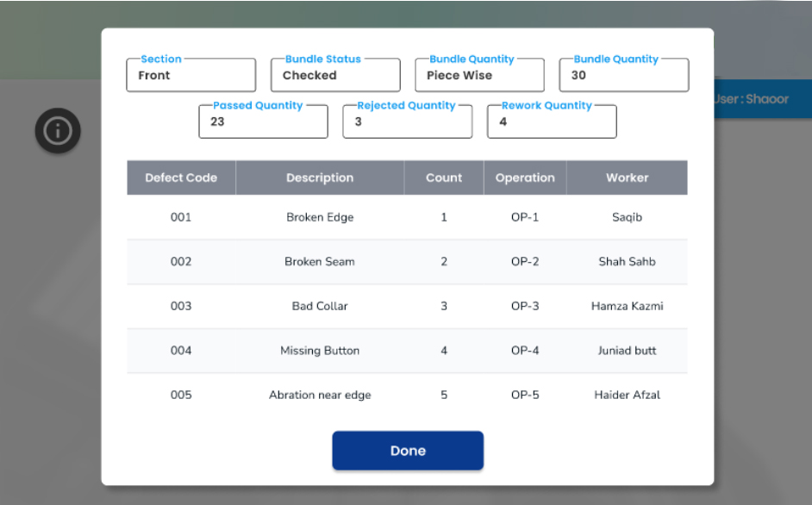Select worker Hamza Kazmi
This screenshot has width=812, height=505.
(628, 306)
